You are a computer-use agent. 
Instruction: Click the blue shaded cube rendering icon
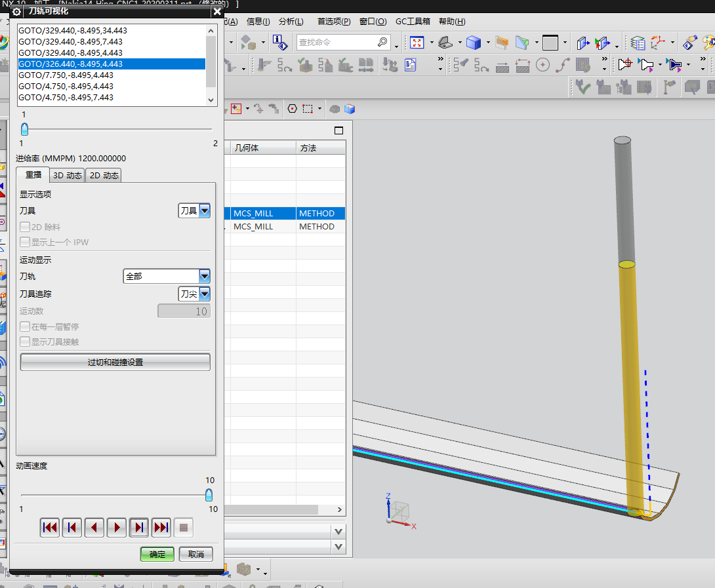(x=474, y=43)
